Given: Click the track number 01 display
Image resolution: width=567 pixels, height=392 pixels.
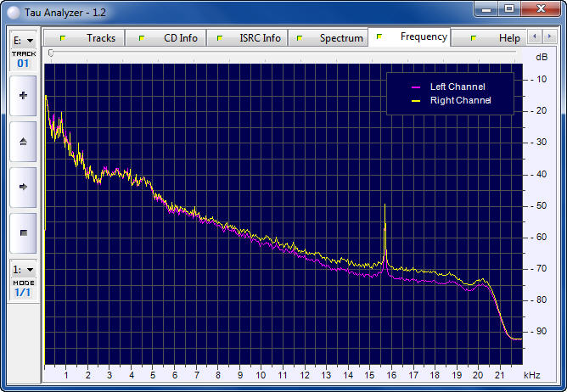Looking at the screenshot, I should (23, 63).
